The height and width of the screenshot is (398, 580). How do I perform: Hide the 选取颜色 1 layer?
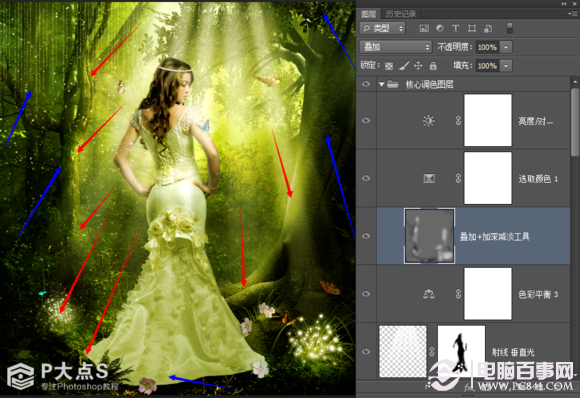pyautogui.click(x=366, y=178)
